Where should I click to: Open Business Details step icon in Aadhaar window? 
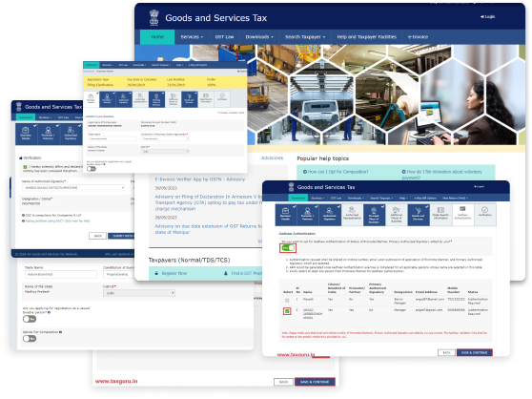[285, 215]
